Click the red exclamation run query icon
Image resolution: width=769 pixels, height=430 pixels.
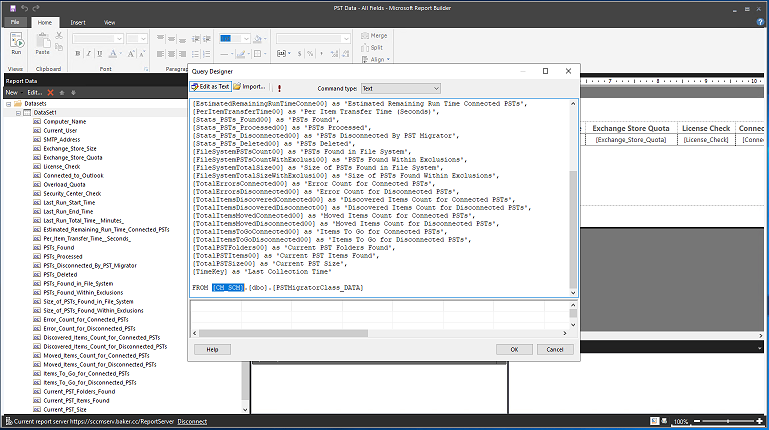280,88
